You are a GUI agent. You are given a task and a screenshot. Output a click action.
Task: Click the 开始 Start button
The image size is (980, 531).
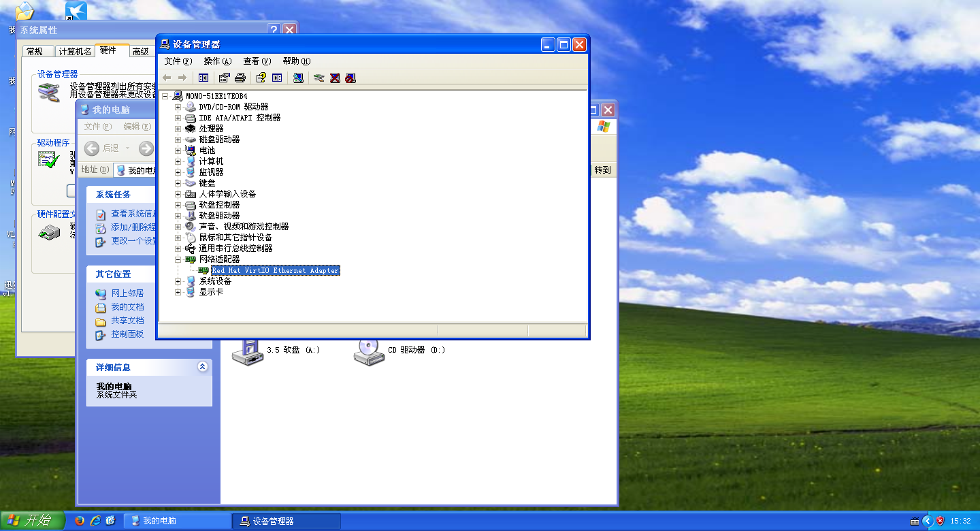pyautogui.click(x=32, y=521)
